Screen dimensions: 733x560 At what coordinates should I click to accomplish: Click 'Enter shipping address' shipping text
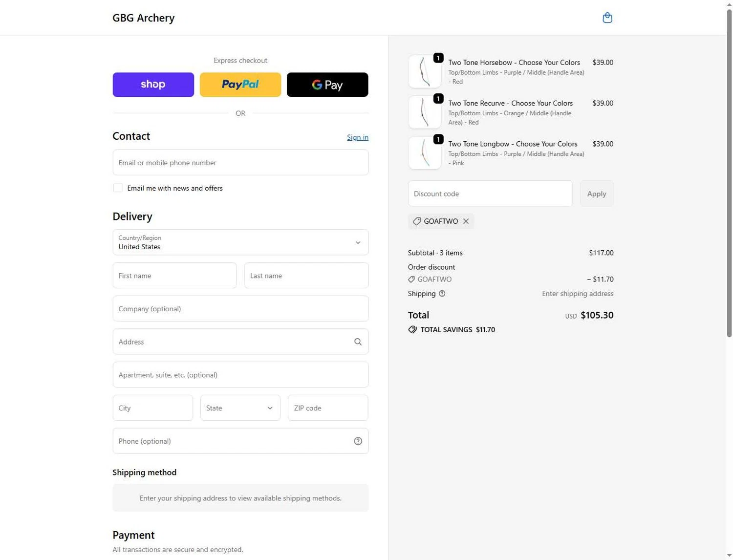(578, 294)
